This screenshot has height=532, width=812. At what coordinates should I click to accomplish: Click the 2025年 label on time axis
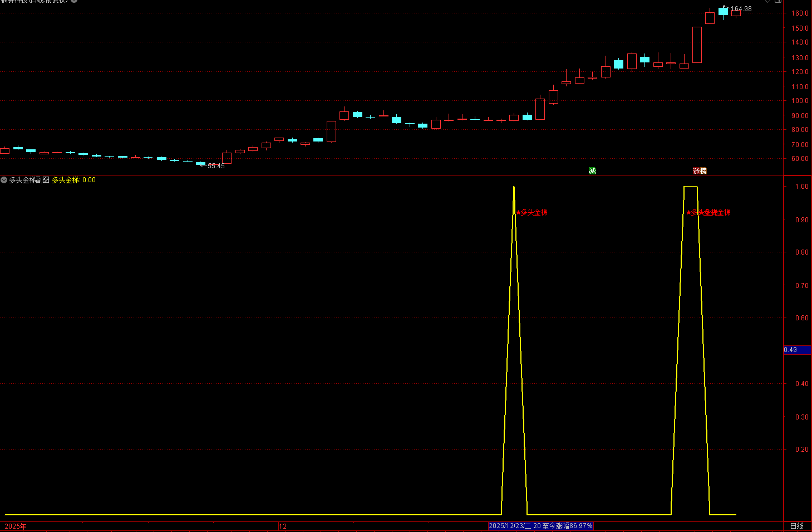click(x=16, y=526)
